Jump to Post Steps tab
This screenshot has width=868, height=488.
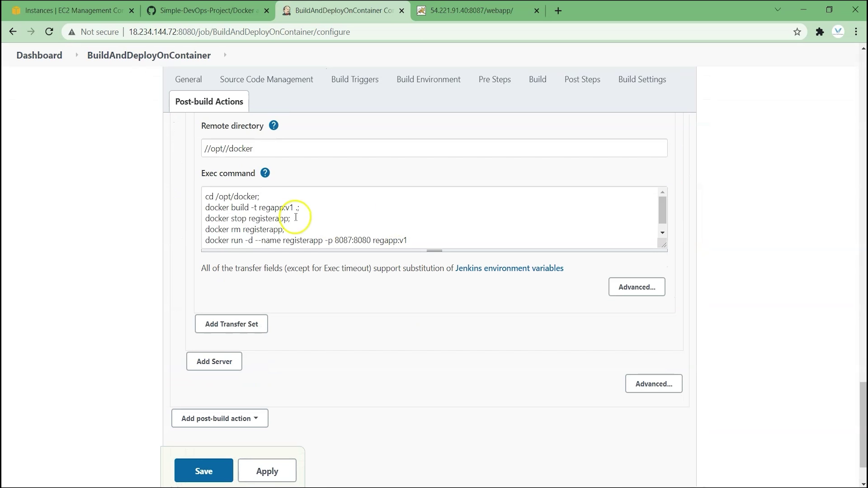point(582,79)
